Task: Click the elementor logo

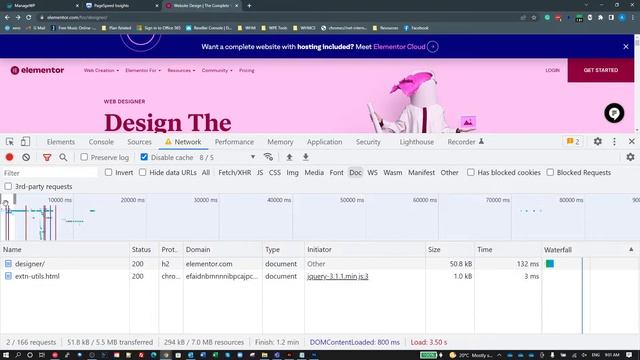Action: coord(37,70)
